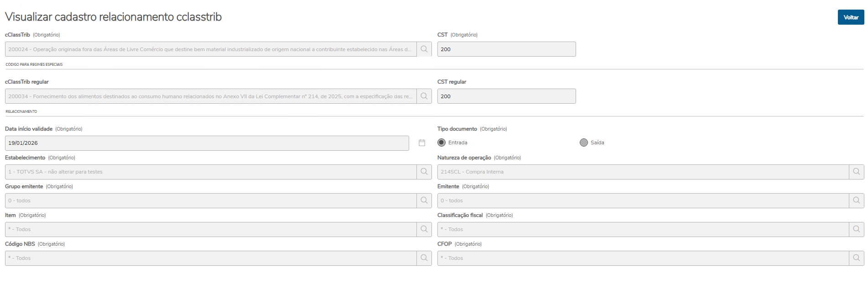The width and height of the screenshot is (868, 285).
Task: Click the CST regular input field
Action: (506, 96)
